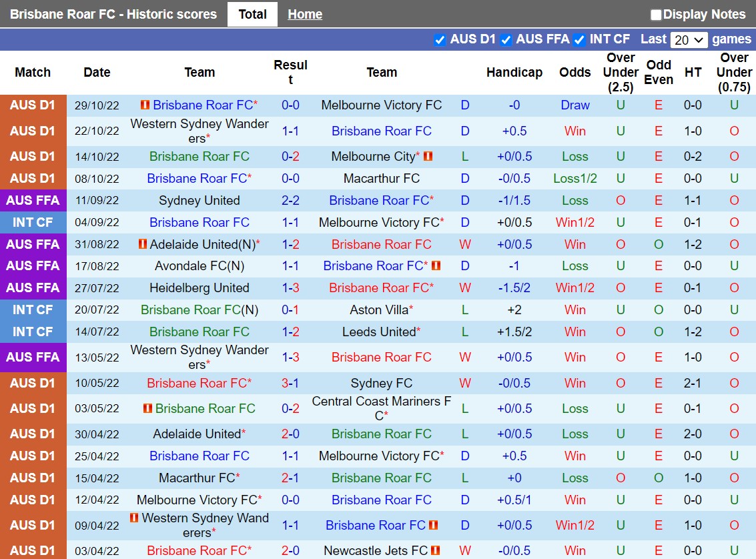Disable the INT CF filter
756x559 pixels.
[x=578, y=40]
